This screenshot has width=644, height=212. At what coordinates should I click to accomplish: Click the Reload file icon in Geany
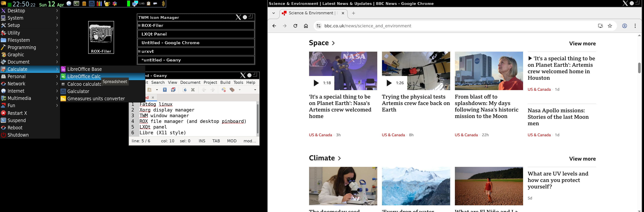(x=184, y=90)
